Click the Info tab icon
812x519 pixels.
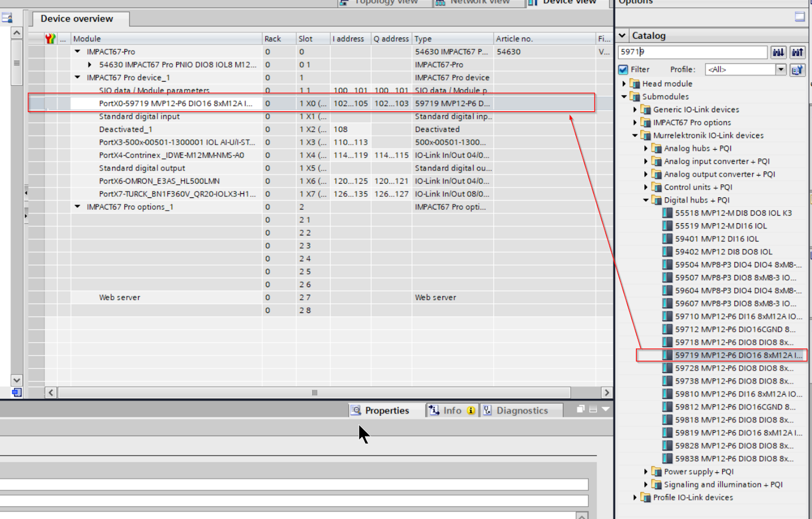tap(434, 410)
